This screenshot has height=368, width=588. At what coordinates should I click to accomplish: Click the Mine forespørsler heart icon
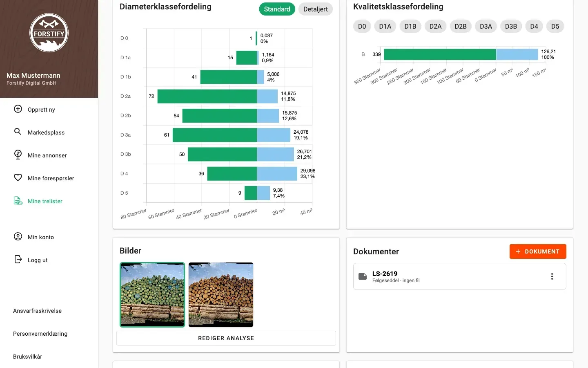click(18, 177)
